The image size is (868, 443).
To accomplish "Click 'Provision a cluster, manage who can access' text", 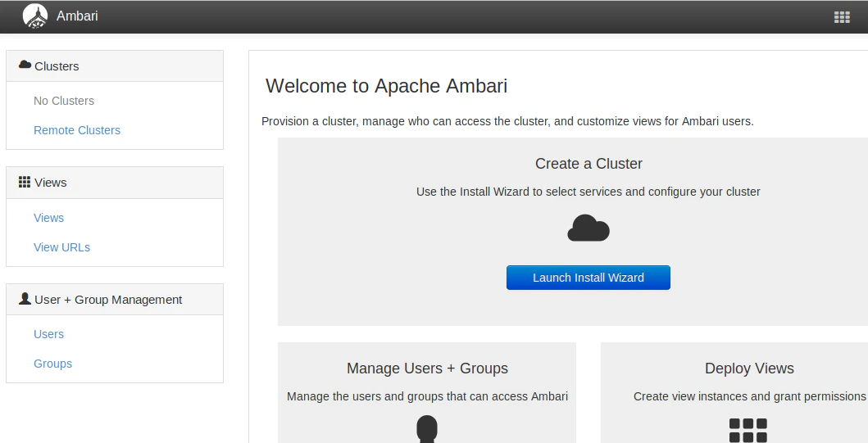I will coord(507,121).
